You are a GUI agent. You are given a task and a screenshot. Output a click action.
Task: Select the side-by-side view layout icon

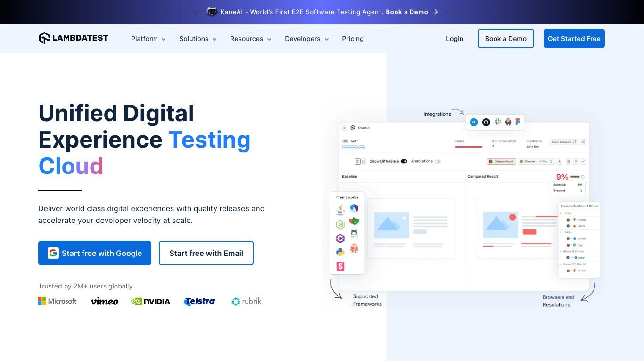click(357, 161)
